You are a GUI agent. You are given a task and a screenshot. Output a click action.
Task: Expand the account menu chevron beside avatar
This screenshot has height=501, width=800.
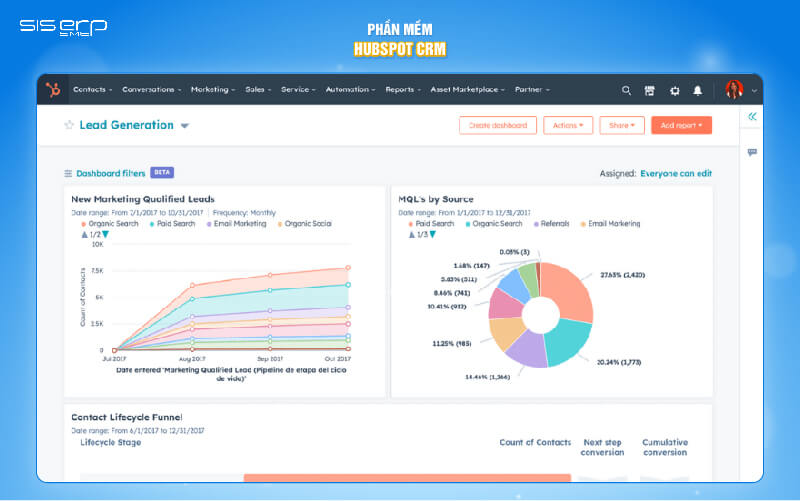tap(754, 91)
